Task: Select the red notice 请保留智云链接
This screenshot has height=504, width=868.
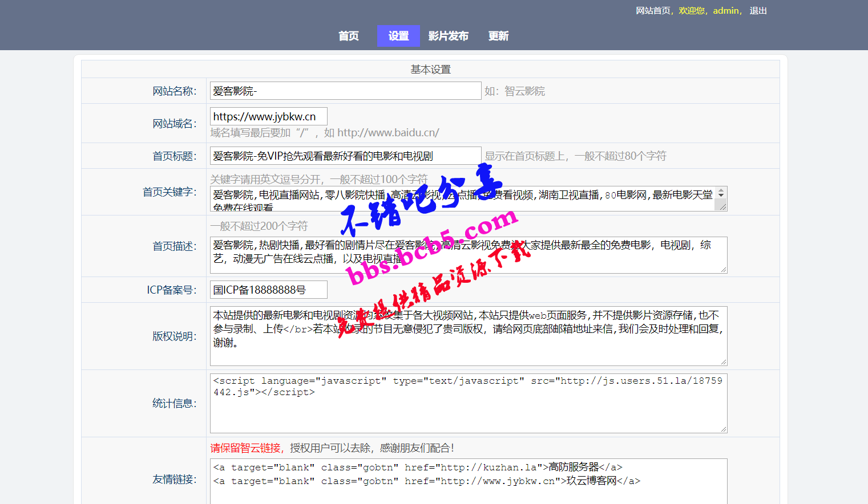Action: (x=246, y=448)
